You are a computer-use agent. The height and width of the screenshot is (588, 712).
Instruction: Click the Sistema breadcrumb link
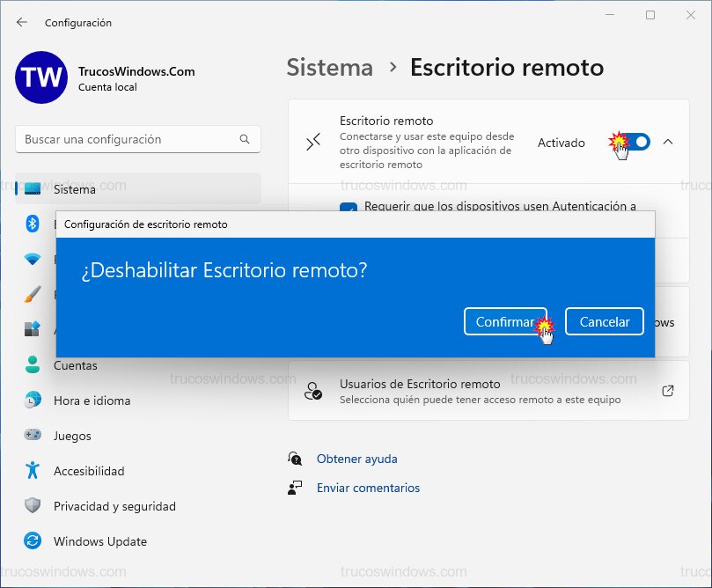click(x=329, y=68)
